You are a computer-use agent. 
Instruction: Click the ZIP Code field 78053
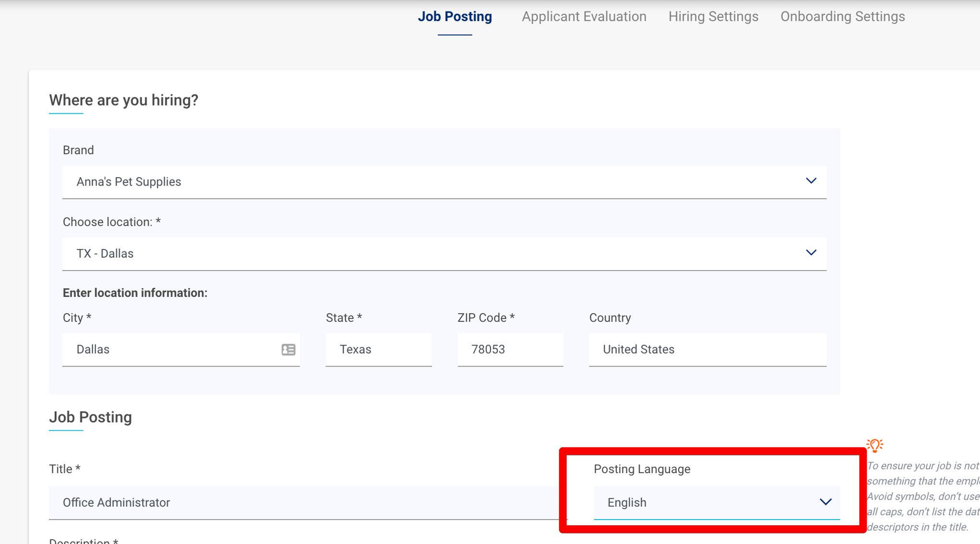click(510, 350)
